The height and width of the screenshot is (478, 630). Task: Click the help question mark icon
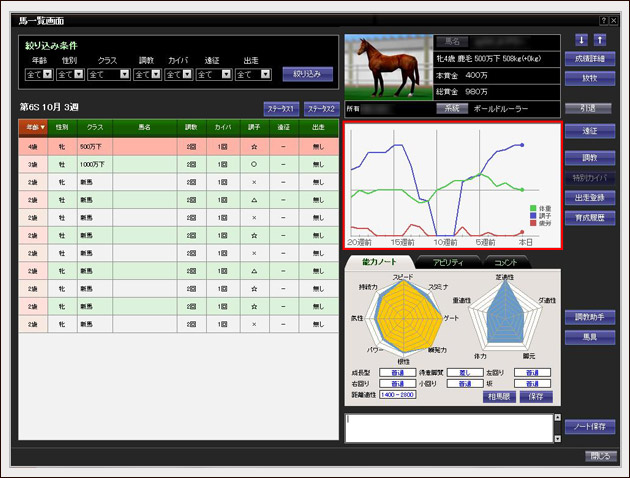pyautogui.click(x=603, y=20)
